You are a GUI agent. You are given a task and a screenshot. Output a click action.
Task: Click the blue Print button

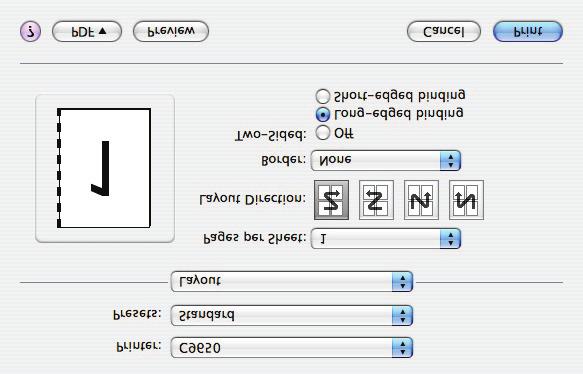pos(528,32)
